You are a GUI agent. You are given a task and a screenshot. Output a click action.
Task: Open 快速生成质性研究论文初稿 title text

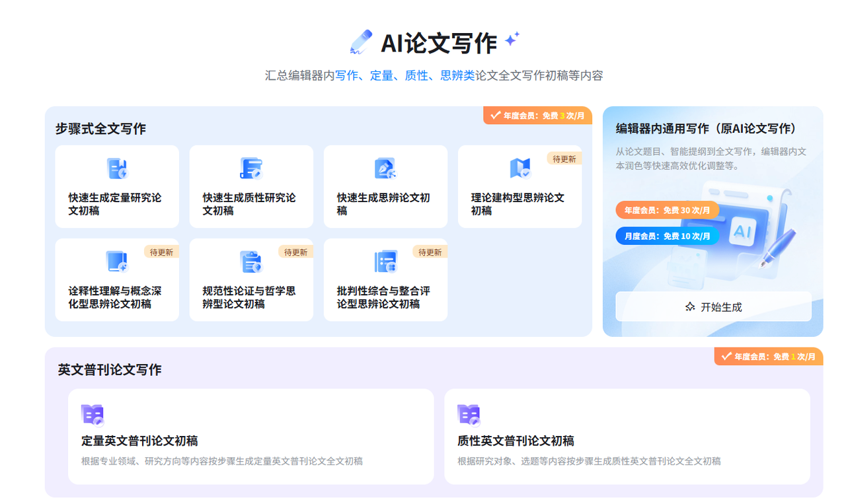point(249,204)
